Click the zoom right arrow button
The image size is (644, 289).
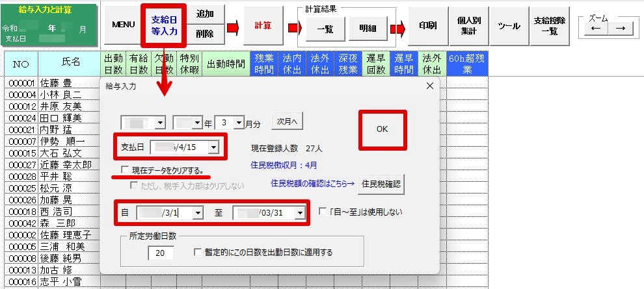(621, 29)
